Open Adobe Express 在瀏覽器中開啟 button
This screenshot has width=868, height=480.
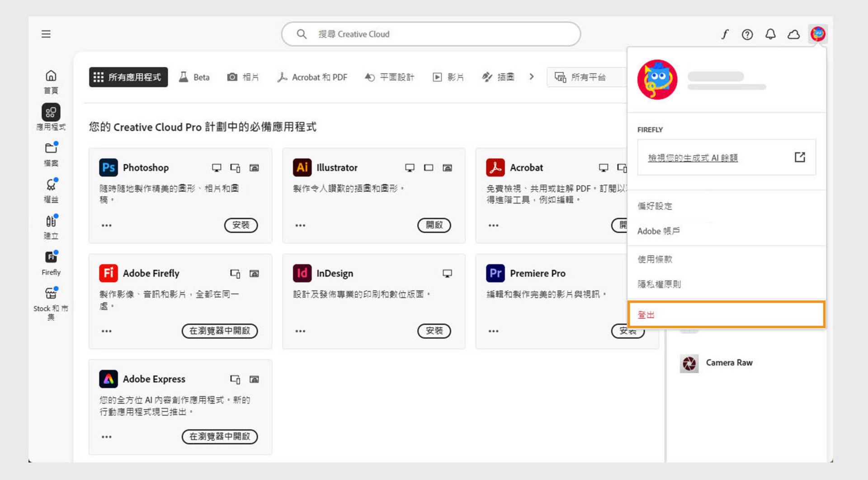tap(220, 437)
